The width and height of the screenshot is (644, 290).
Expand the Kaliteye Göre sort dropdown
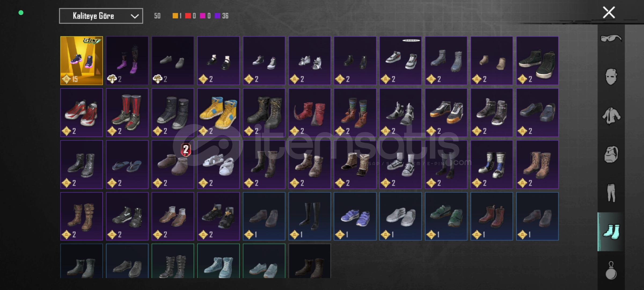101,16
